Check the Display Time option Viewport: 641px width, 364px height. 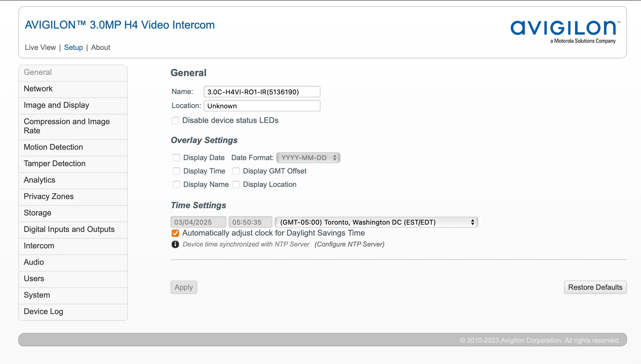177,171
